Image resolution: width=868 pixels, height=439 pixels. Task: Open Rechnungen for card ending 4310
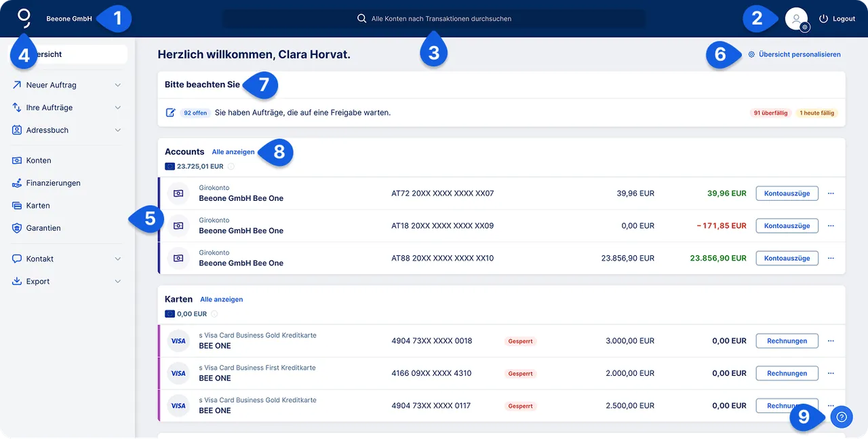[x=787, y=374]
